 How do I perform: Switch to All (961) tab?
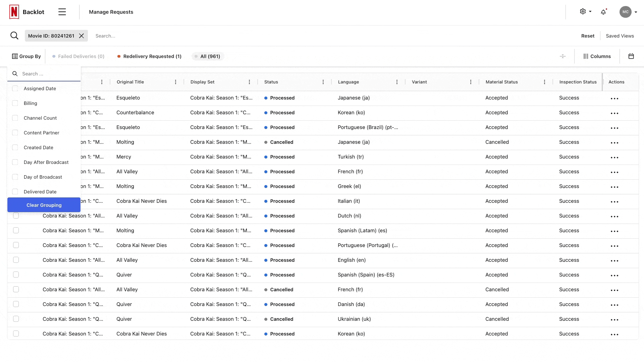208,56
